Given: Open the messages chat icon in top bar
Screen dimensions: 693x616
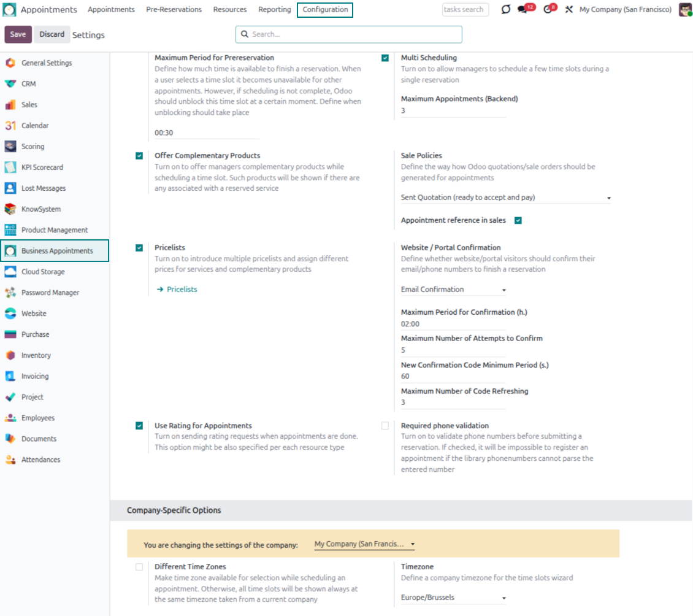Looking at the screenshot, I should tap(523, 10).
